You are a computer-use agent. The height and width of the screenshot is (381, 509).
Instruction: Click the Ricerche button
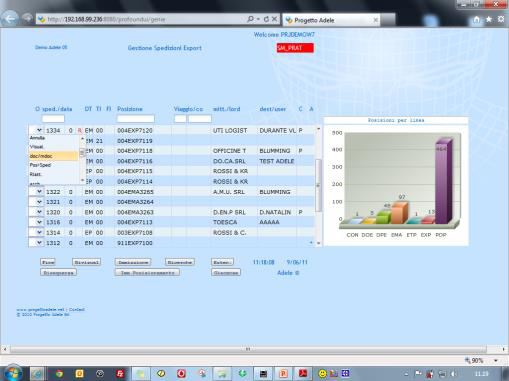(180, 262)
